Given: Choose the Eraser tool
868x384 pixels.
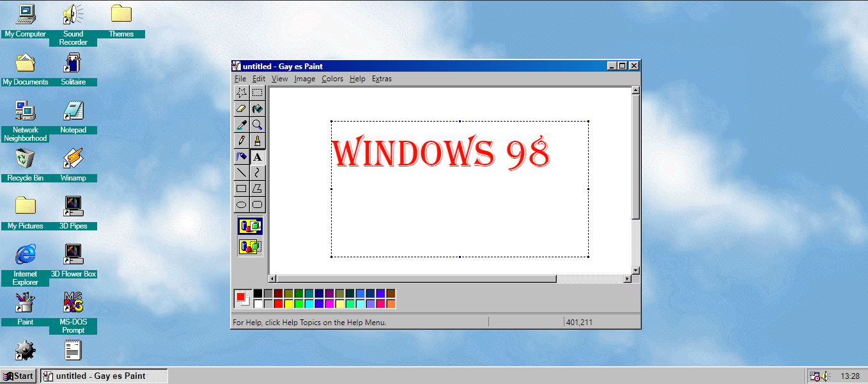Looking at the screenshot, I should coord(242,109).
